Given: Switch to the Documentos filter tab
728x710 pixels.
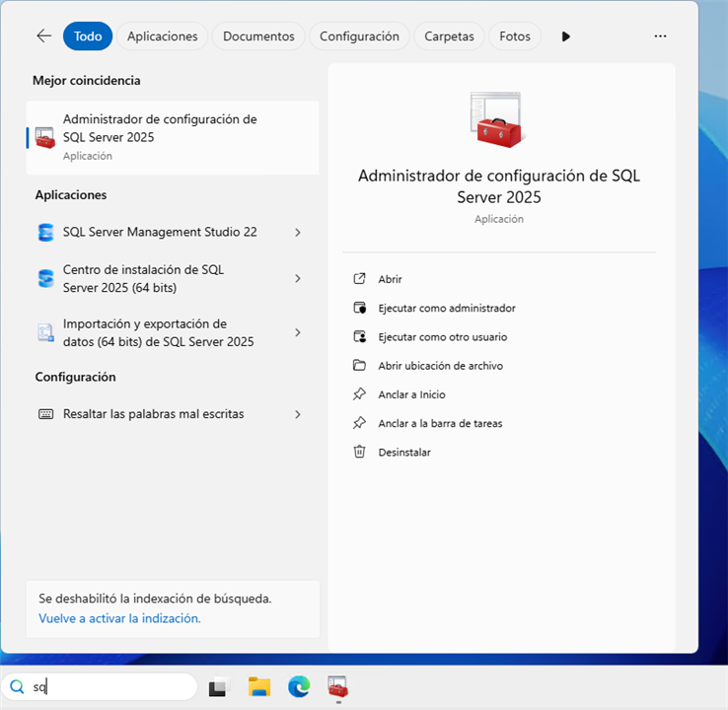Looking at the screenshot, I should [x=258, y=36].
